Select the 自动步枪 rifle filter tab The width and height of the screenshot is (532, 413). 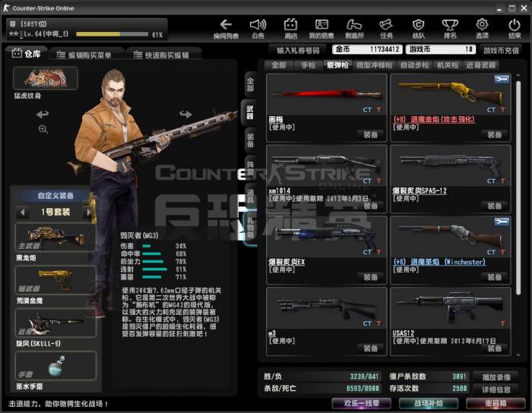[415, 65]
